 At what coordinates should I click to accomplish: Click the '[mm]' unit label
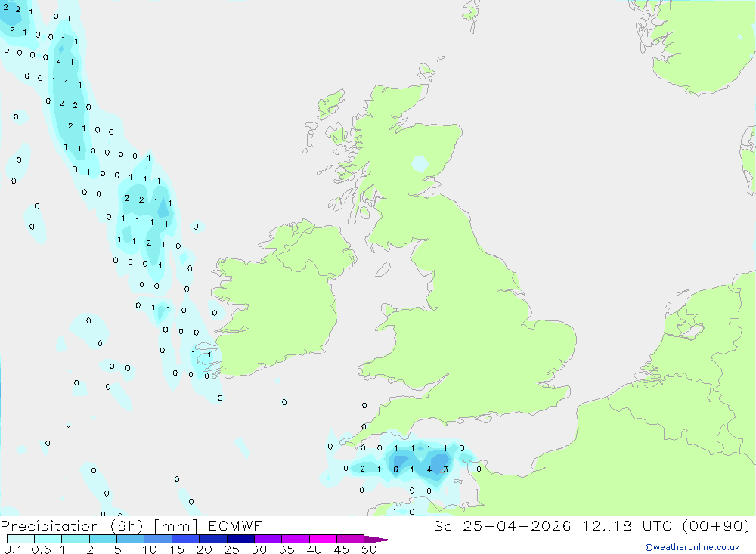pyautogui.click(x=175, y=526)
